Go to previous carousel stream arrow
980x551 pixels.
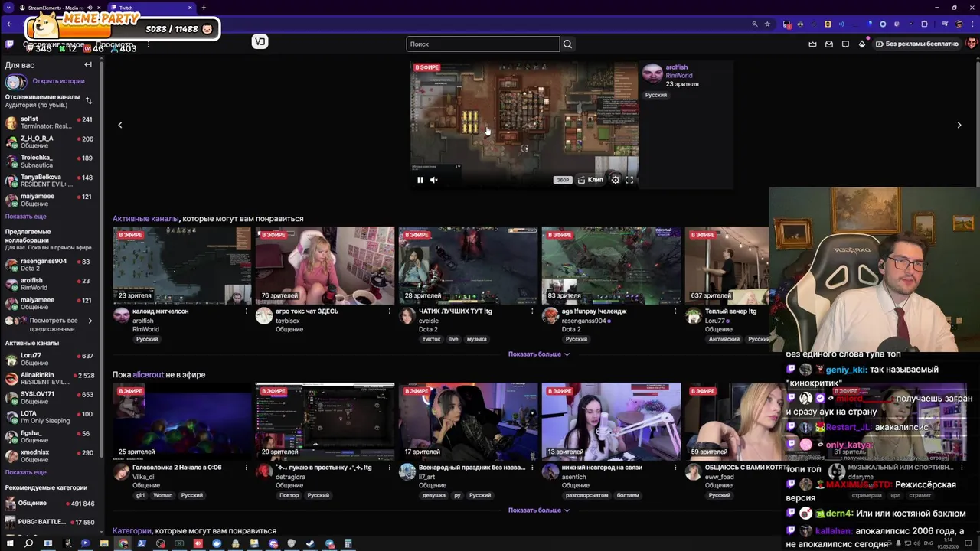pyautogui.click(x=119, y=125)
